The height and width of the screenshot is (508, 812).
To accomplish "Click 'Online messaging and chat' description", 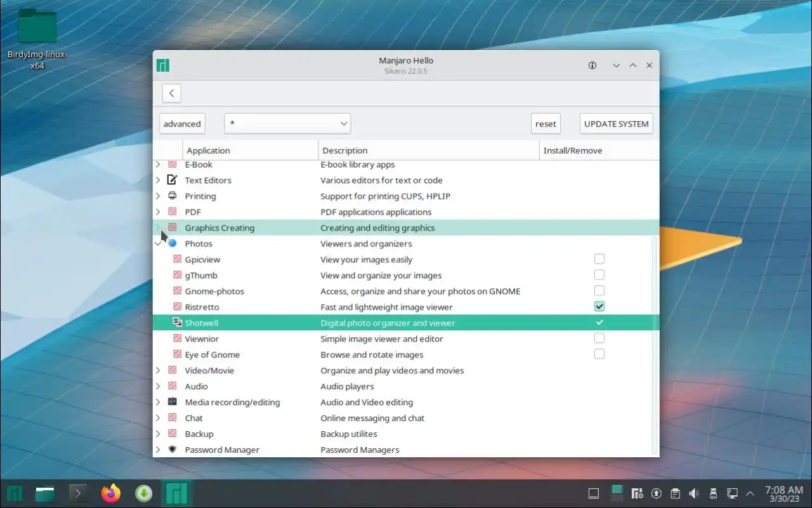I will coord(372,418).
